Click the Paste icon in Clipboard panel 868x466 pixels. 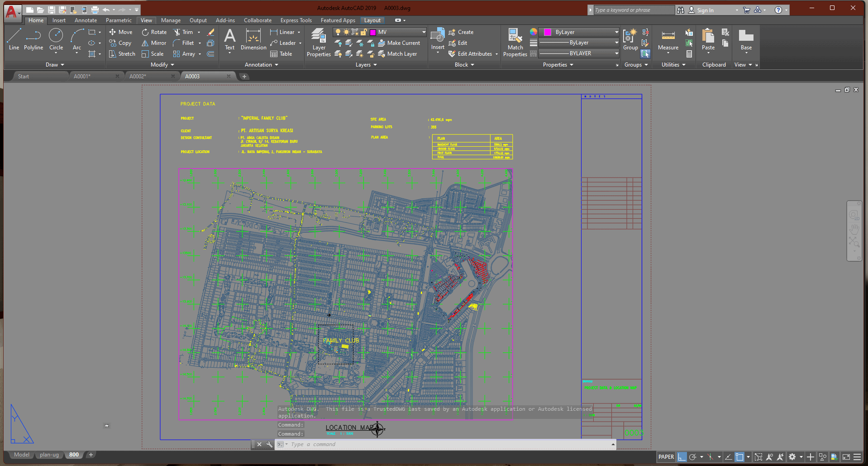point(707,40)
